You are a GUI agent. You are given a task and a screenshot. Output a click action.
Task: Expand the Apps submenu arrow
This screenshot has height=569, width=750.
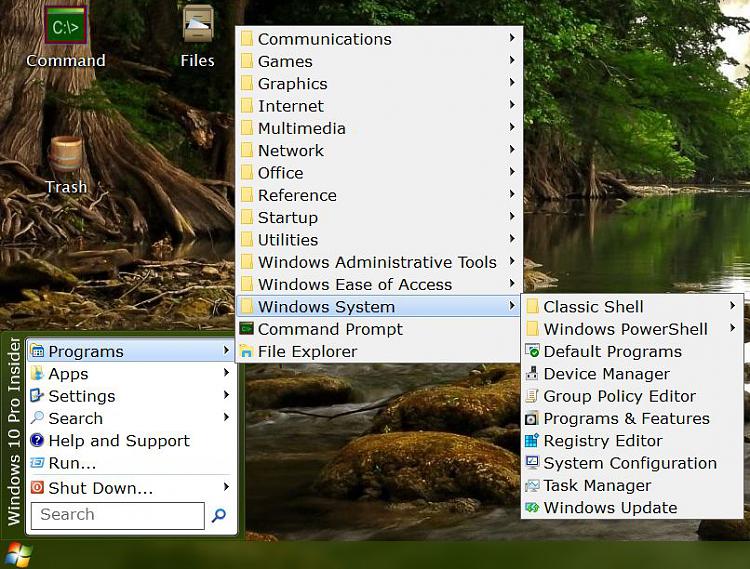tap(226, 372)
